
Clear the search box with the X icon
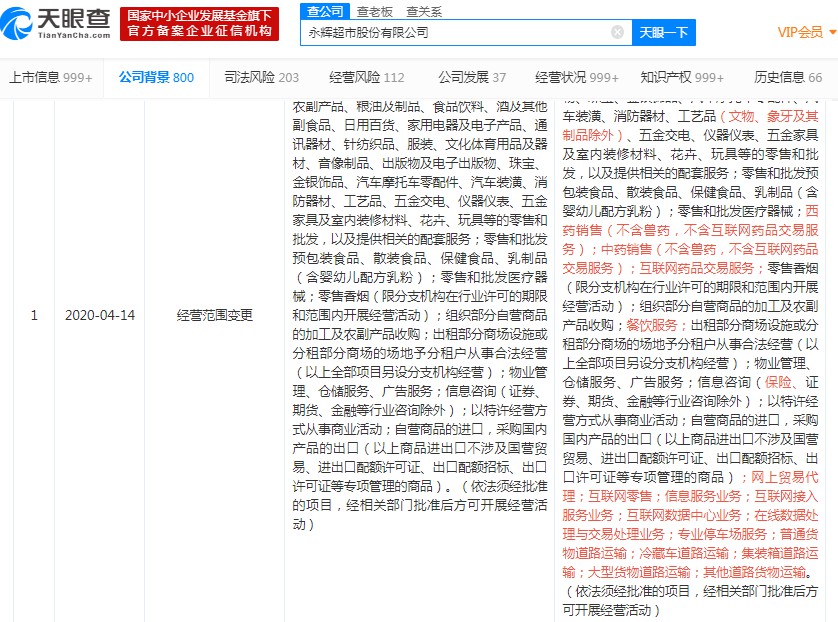(617, 32)
